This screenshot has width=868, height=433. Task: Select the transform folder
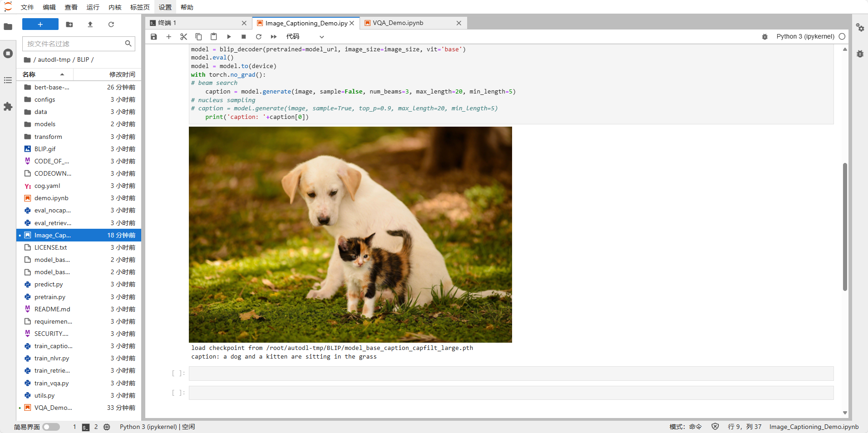point(79,137)
